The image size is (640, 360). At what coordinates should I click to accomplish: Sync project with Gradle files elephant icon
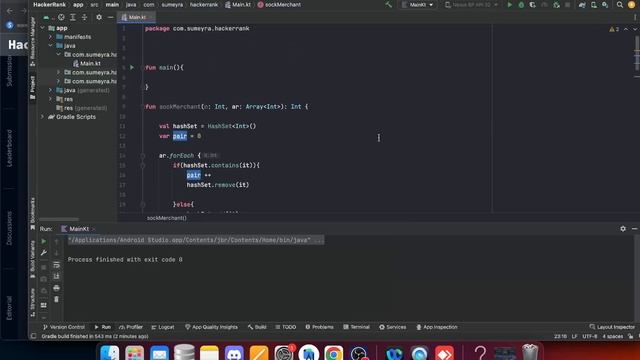coord(582,5)
